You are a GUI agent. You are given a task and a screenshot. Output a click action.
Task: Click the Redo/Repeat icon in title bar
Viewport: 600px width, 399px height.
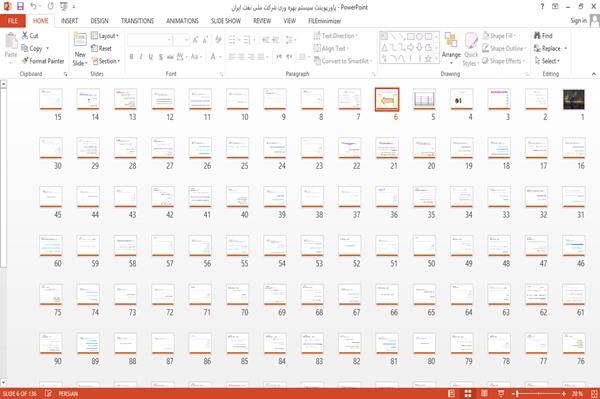click(51, 7)
